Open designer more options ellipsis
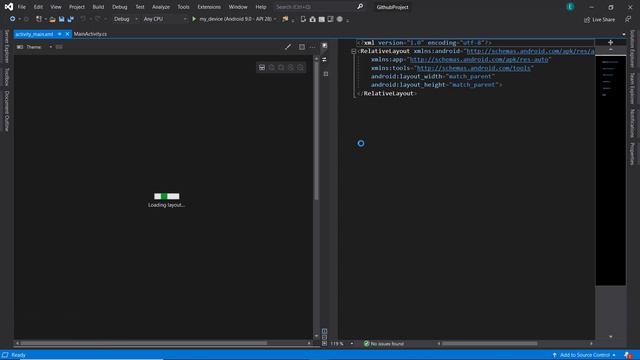Screen dimensions: 640x360 click(x=312, y=47)
